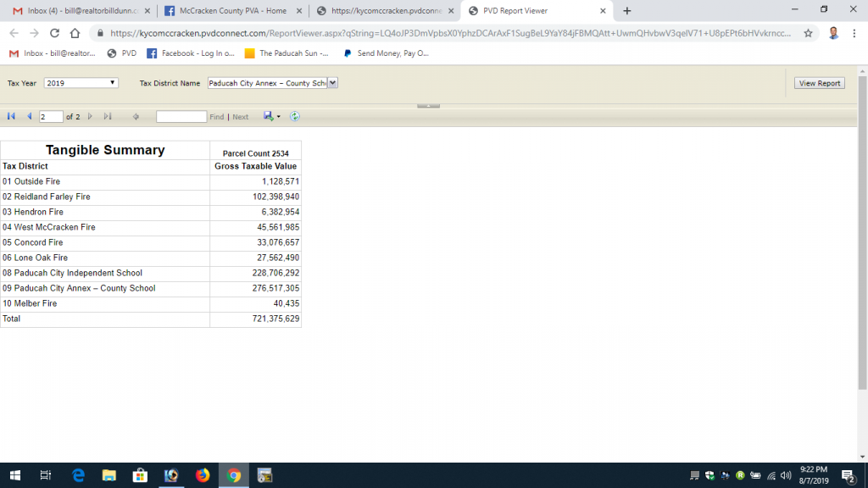Viewport: 868px width, 488px height.
Task: Click the current page number field
Action: [51, 116]
